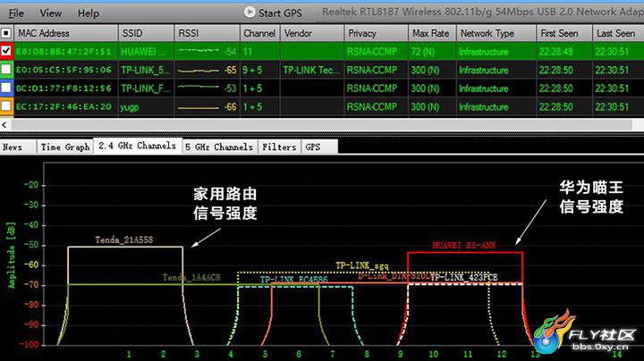
Task: Sort by Max Rate column header
Action: pos(432,33)
